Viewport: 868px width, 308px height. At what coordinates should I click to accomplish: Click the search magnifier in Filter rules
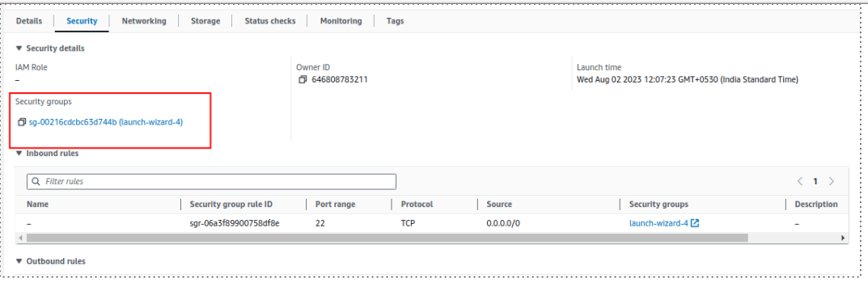point(36,181)
